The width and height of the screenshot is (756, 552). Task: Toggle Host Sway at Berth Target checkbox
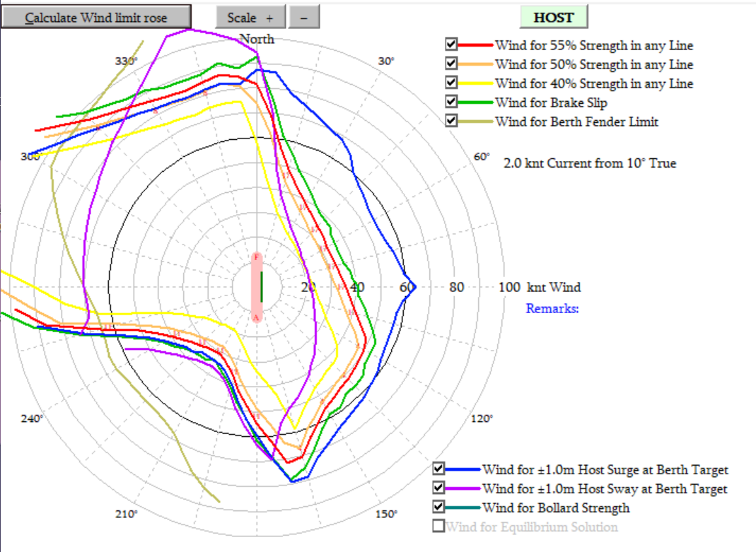pos(438,488)
